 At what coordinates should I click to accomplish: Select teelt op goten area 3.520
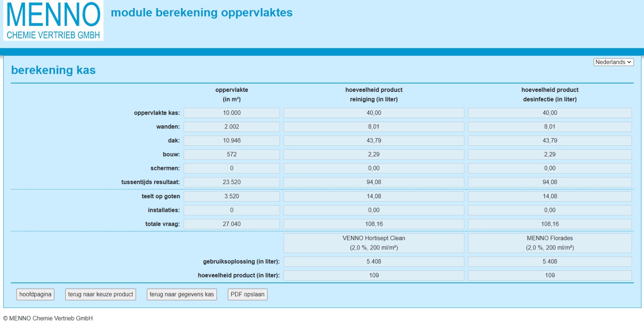(x=231, y=196)
